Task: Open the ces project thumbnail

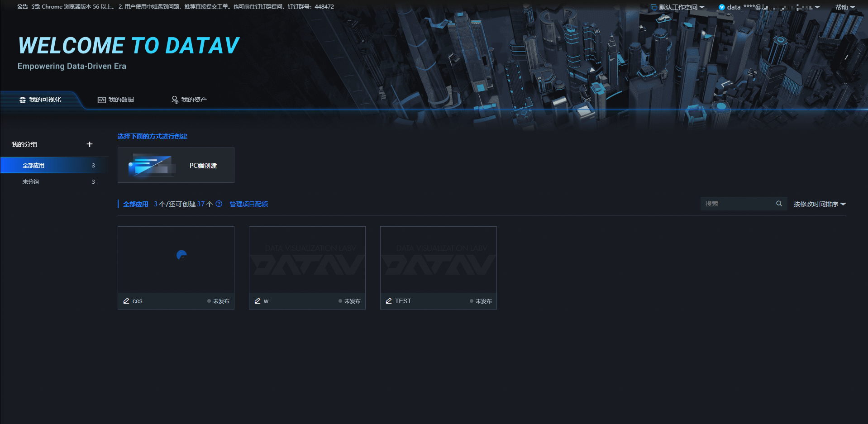Action: (x=176, y=260)
